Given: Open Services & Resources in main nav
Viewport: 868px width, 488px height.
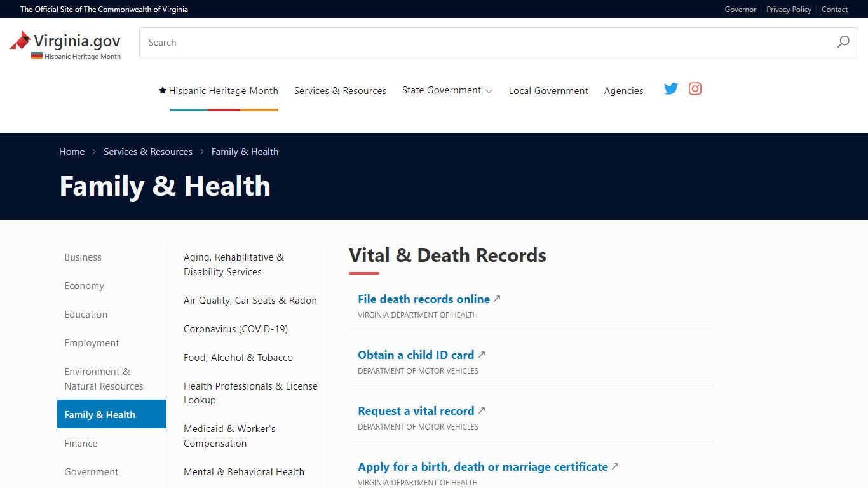Looking at the screenshot, I should pos(340,90).
